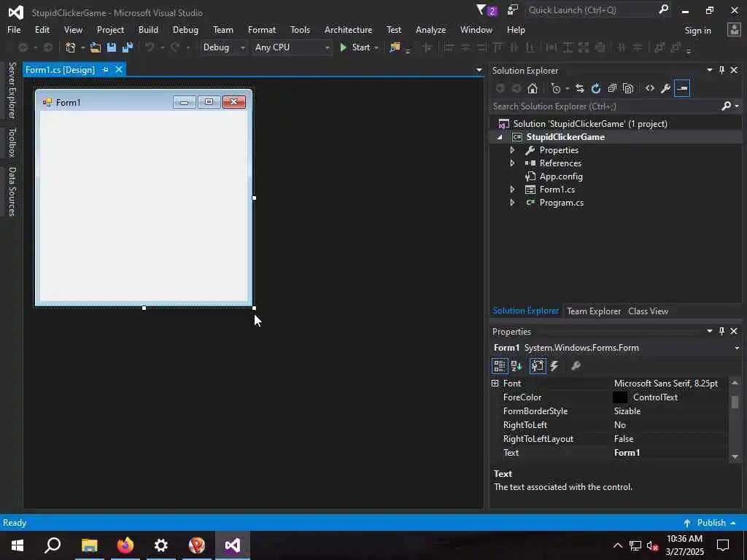747x560 pixels.
Task: Open the File menu
Action: [x=14, y=29]
